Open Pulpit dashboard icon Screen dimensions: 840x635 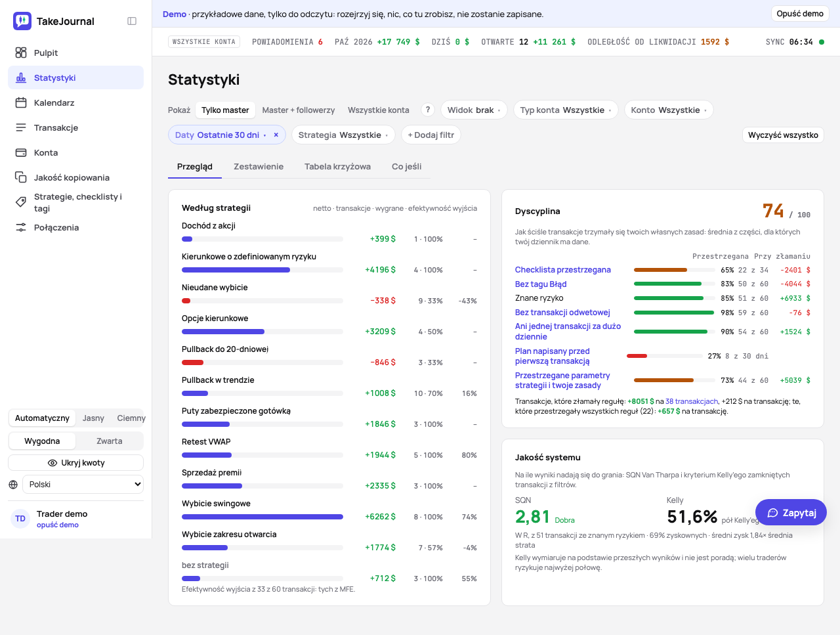point(21,53)
